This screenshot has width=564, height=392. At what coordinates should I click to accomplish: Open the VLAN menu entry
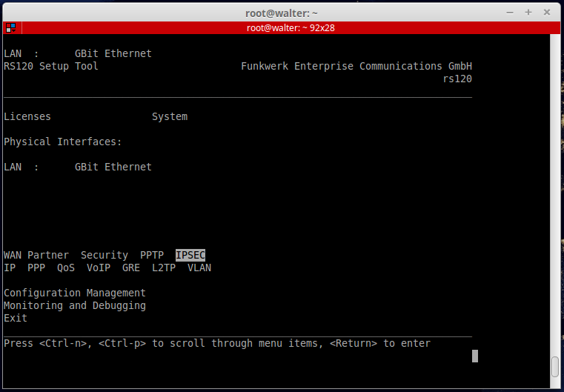pos(199,268)
